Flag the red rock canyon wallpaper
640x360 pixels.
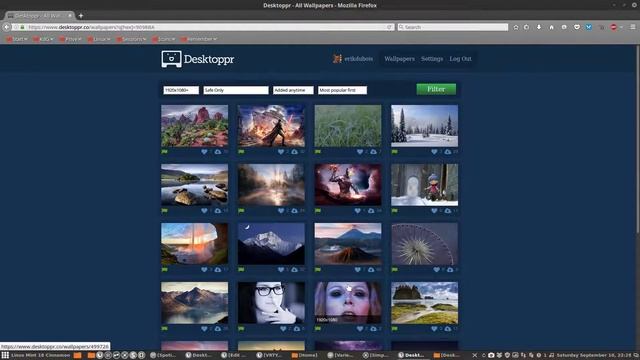click(x=164, y=152)
